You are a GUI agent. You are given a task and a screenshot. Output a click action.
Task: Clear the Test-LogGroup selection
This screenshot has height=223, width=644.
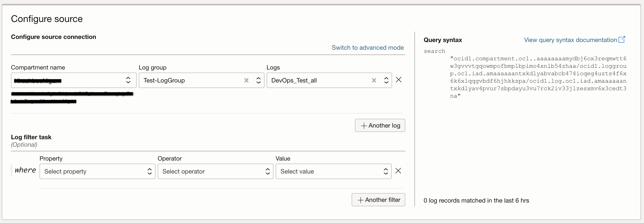[x=246, y=80]
